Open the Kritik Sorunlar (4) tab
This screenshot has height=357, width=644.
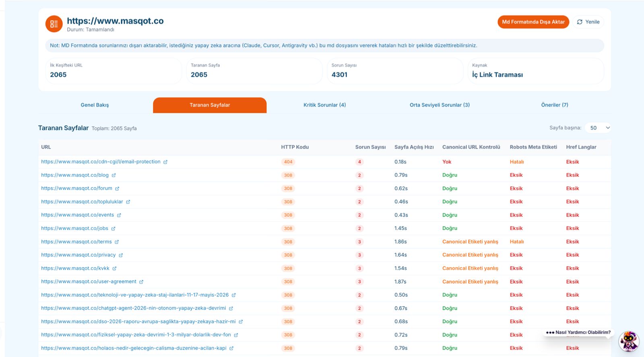click(x=324, y=105)
